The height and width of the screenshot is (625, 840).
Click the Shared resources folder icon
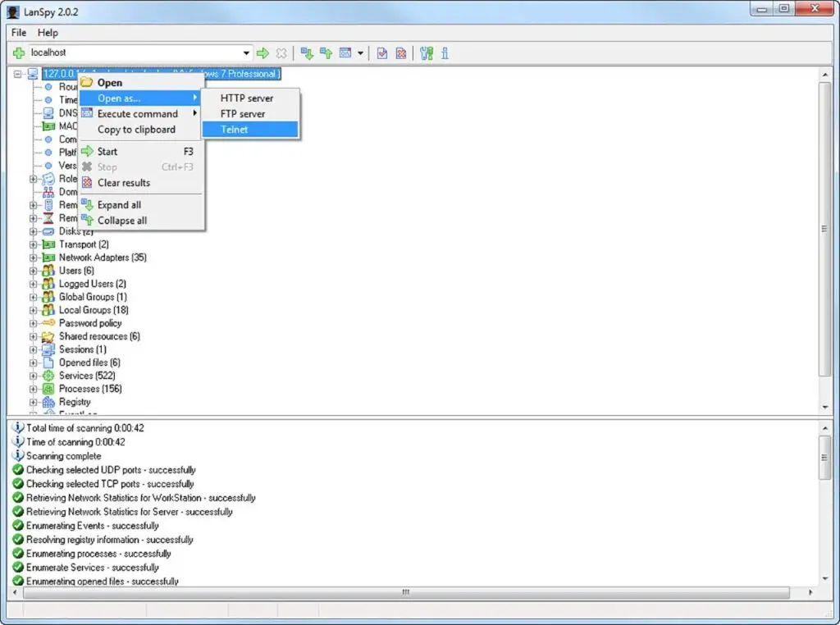click(48, 336)
